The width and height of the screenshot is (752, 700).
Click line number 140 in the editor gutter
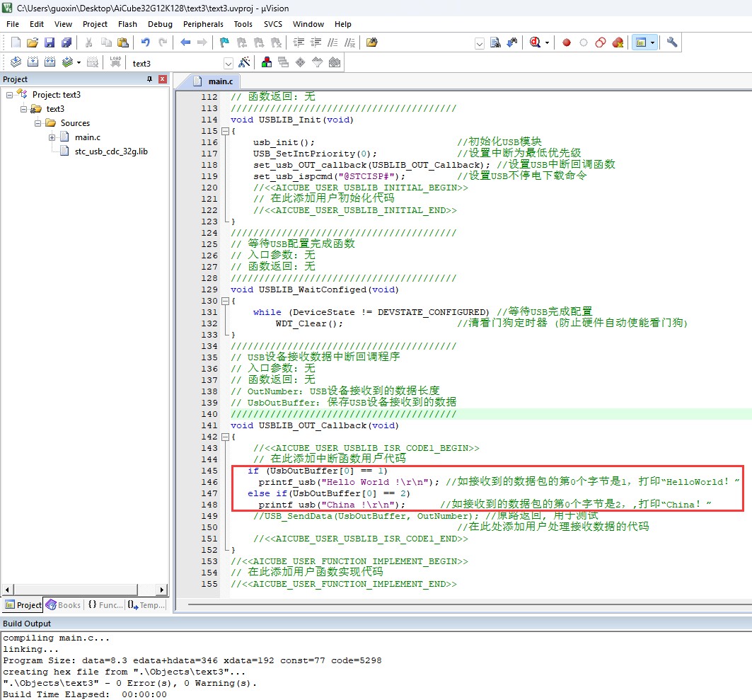point(209,415)
